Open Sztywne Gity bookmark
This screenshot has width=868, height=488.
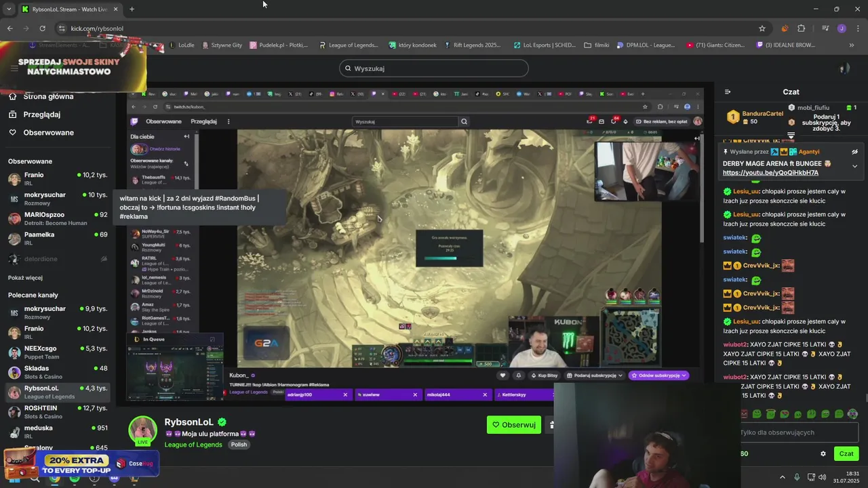221,45
